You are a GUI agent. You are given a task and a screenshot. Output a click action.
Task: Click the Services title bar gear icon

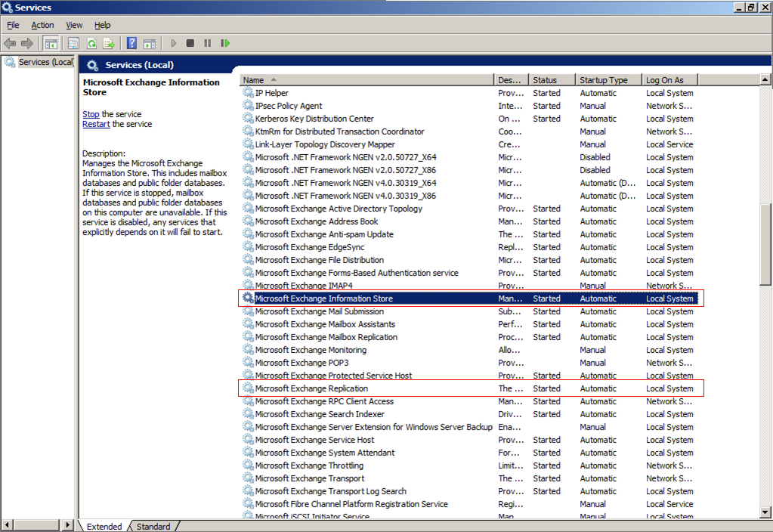[7, 8]
